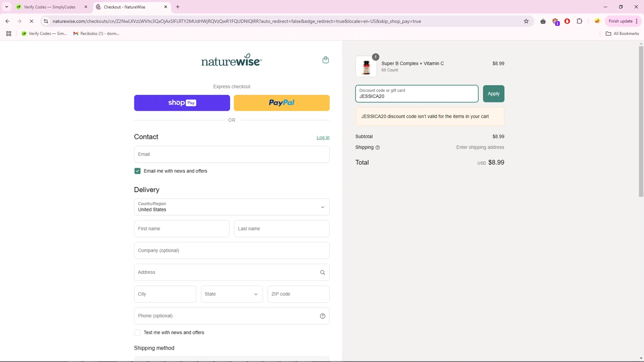Open the shopping bag cart icon
This screenshot has height=362, width=644.
tap(325, 60)
